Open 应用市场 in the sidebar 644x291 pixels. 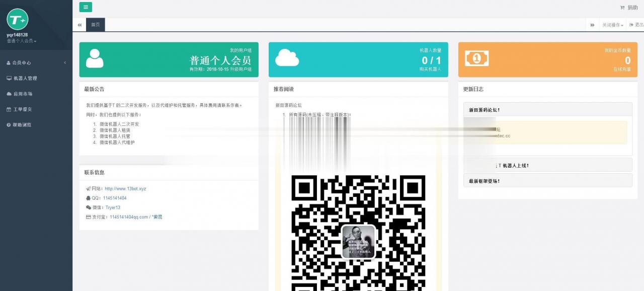tap(36, 94)
